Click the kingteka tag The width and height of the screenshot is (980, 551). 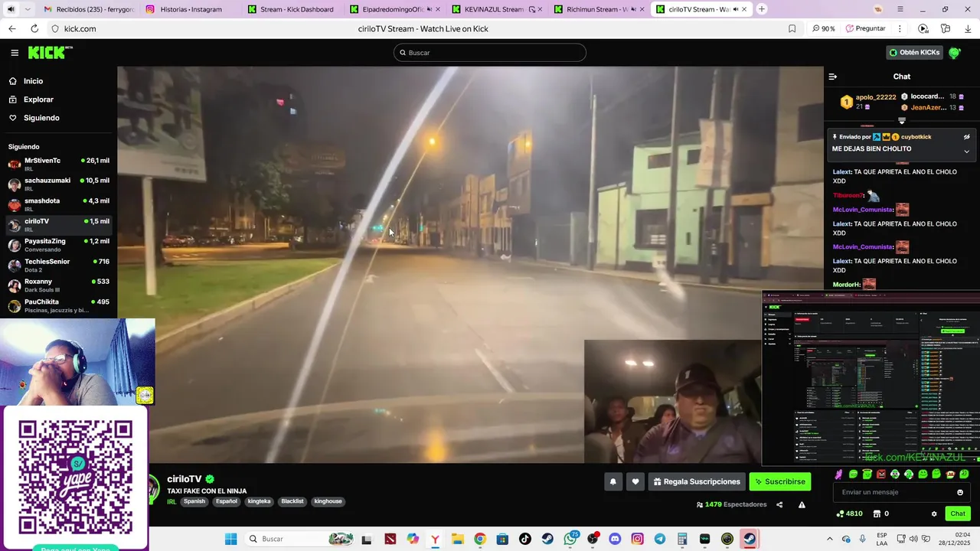(x=260, y=501)
